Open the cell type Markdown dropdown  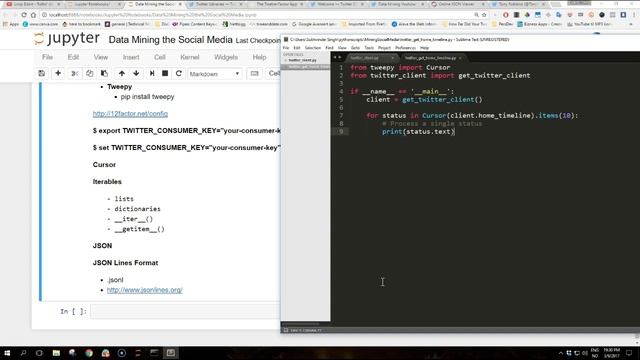[214, 74]
